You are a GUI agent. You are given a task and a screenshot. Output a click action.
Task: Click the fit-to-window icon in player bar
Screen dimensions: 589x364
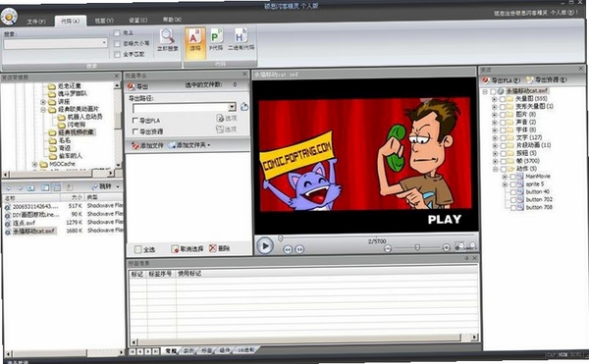[460, 246]
